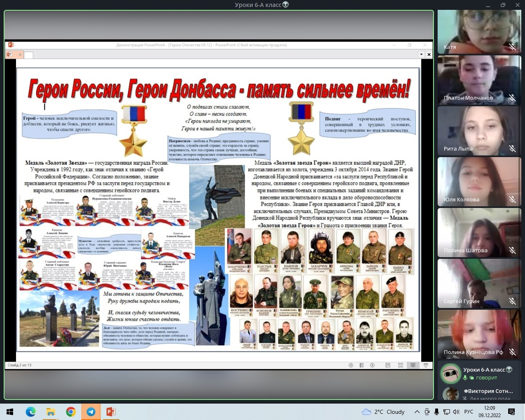525x420 pixels.
Task: Open Google Chrome from taskbar
Action: 71,412
